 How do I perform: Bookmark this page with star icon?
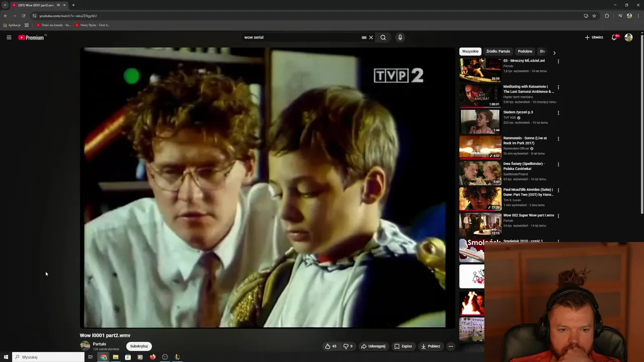[x=594, y=16]
